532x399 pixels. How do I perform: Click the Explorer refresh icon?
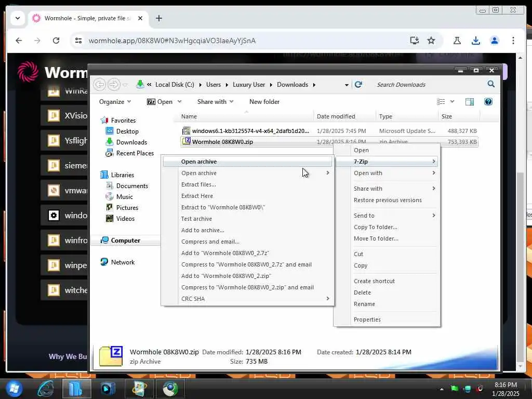click(x=358, y=85)
